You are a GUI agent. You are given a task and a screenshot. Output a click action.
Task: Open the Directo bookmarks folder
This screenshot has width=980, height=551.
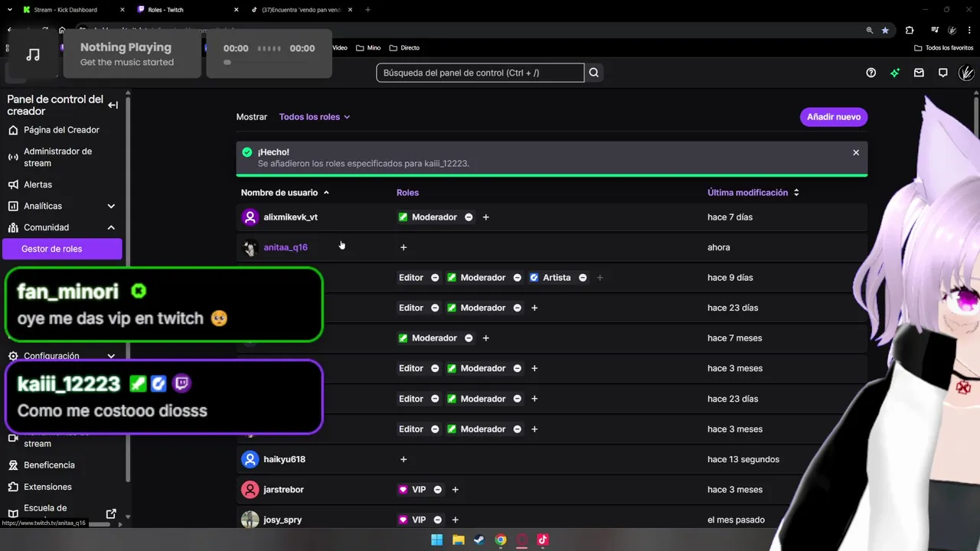tap(404, 47)
